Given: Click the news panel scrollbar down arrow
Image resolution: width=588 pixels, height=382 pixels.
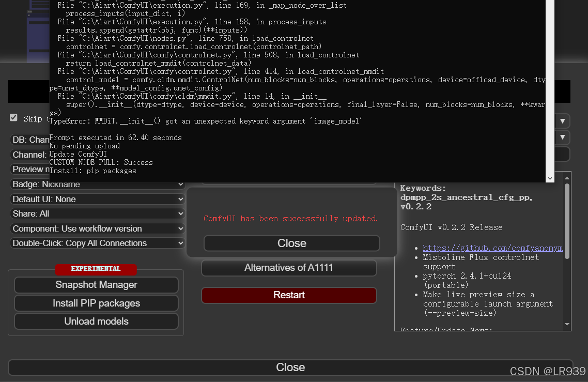Looking at the screenshot, I should point(567,324).
